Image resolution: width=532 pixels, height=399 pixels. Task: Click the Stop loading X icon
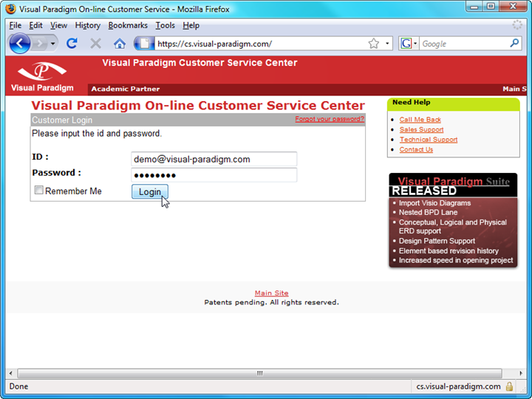point(95,44)
